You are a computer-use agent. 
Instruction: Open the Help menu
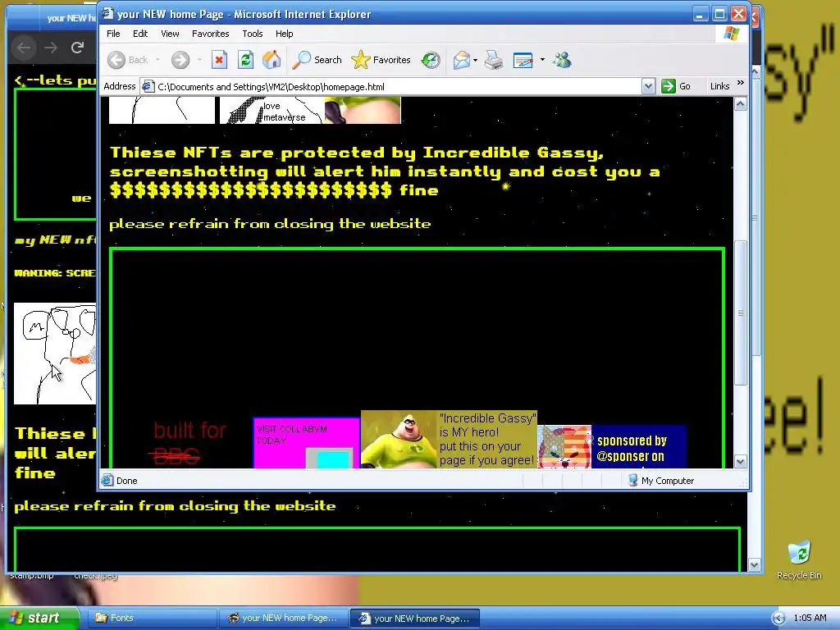[284, 34]
